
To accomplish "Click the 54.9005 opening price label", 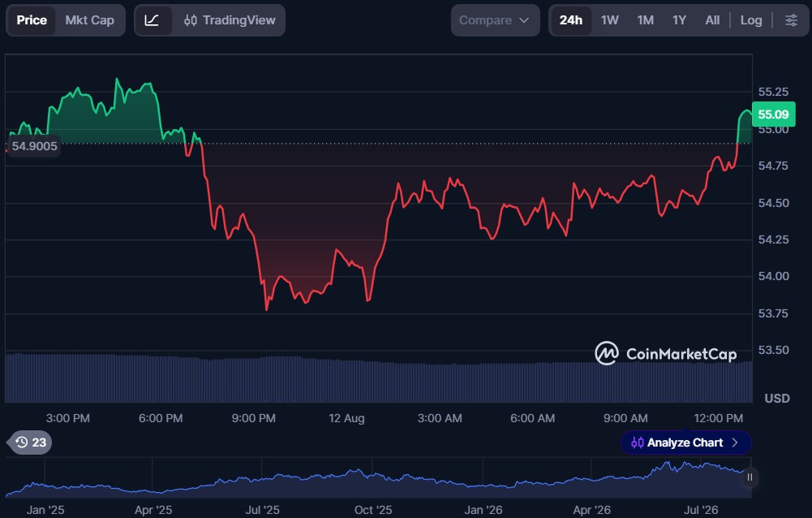I will [34, 145].
